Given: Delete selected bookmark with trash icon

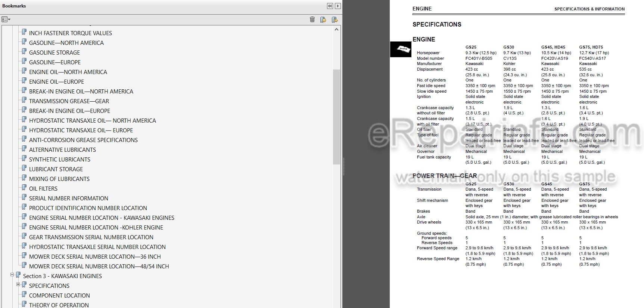Looking at the screenshot, I should point(312,19).
